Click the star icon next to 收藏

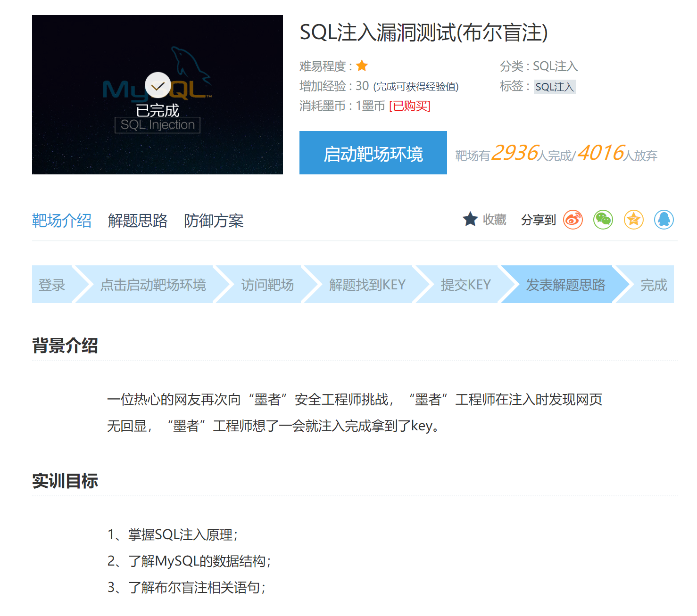[x=470, y=219]
